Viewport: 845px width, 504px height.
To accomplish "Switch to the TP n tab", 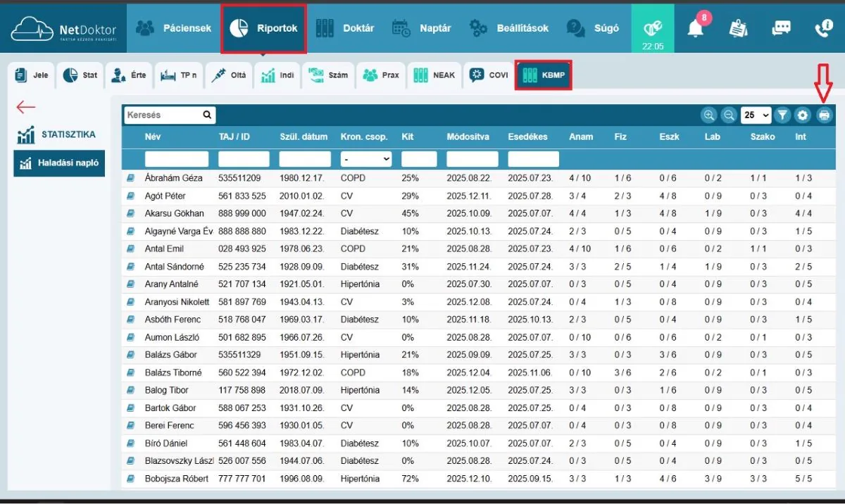I will pos(178,75).
